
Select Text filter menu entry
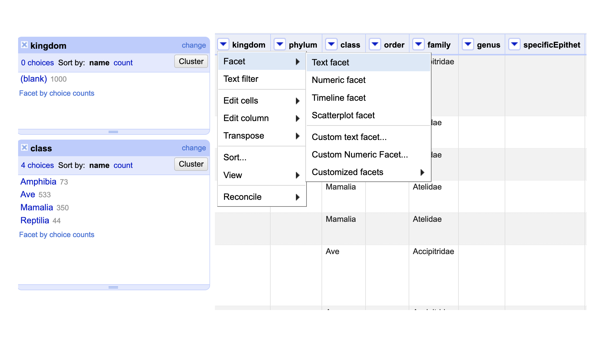[241, 79]
